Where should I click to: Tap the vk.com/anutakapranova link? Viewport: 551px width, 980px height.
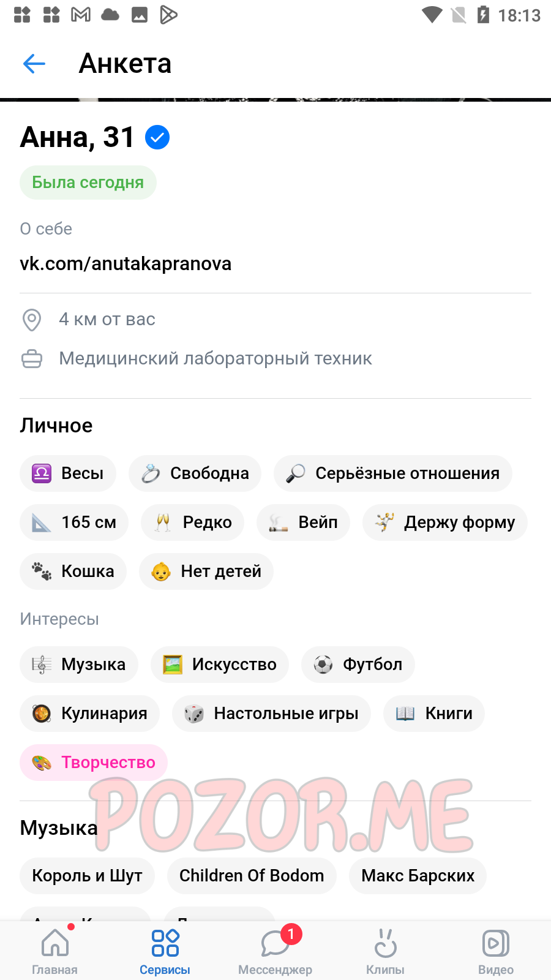coord(126,263)
